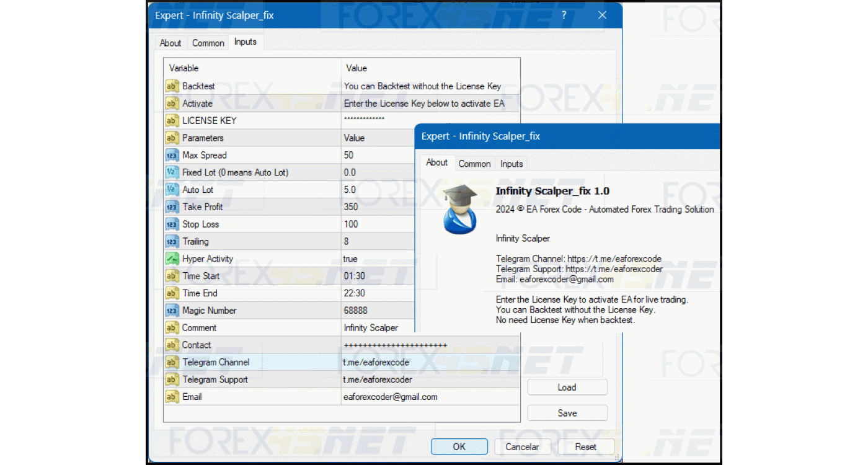Click the icon beside Magic Number
The image size is (868, 465).
click(x=172, y=311)
